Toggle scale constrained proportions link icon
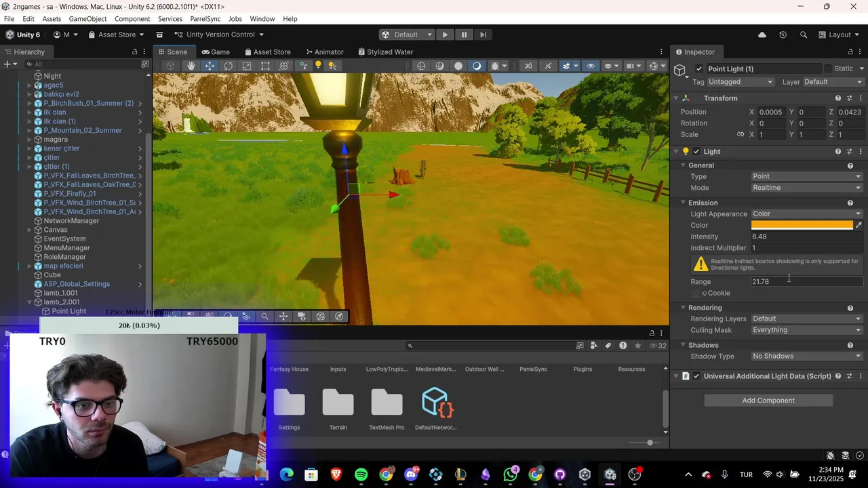The image size is (868, 488). tap(741, 134)
